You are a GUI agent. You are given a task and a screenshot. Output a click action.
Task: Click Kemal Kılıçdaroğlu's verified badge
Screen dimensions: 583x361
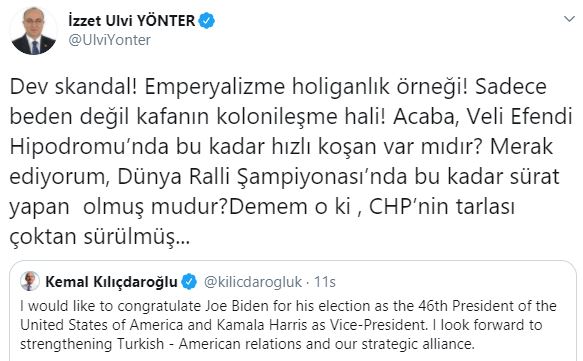[189, 282]
